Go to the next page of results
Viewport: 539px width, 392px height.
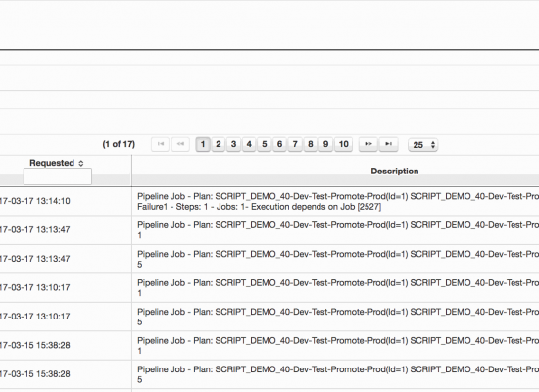click(x=368, y=144)
